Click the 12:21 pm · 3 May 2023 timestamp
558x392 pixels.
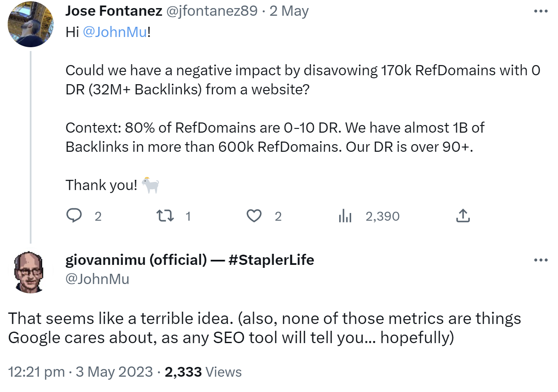(80, 372)
